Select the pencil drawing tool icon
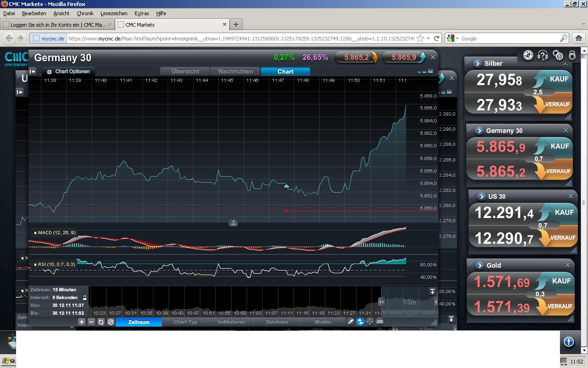Viewport: 588px width, 368px height. [x=351, y=322]
